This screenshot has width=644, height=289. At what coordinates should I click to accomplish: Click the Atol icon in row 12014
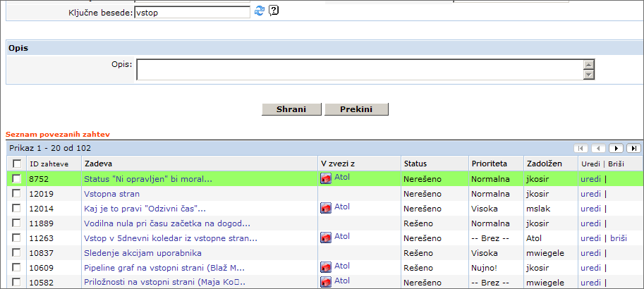coord(326,209)
